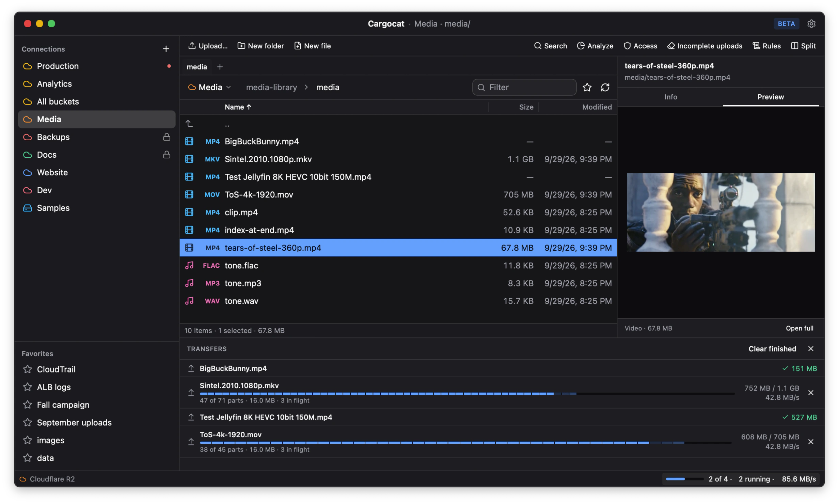839x504 pixels.
Task: Expand the Media connection dropdown
Action: point(209,88)
